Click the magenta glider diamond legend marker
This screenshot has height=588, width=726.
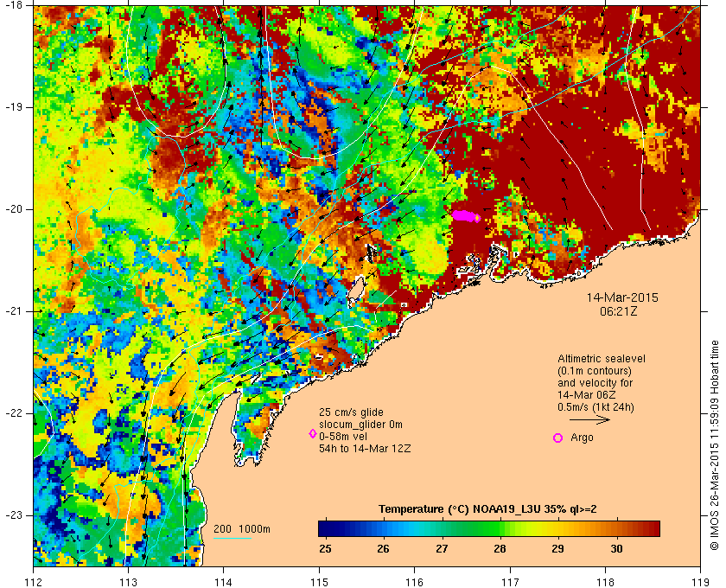(313, 434)
